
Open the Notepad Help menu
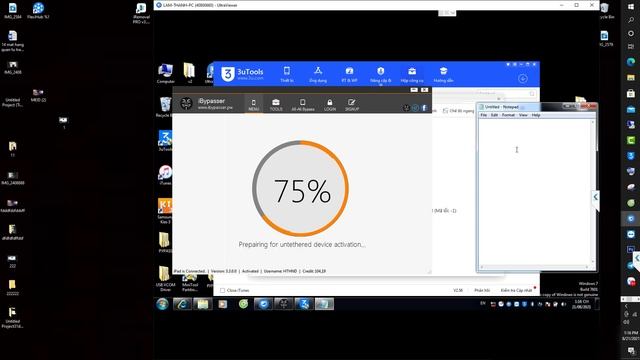pos(536,116)
